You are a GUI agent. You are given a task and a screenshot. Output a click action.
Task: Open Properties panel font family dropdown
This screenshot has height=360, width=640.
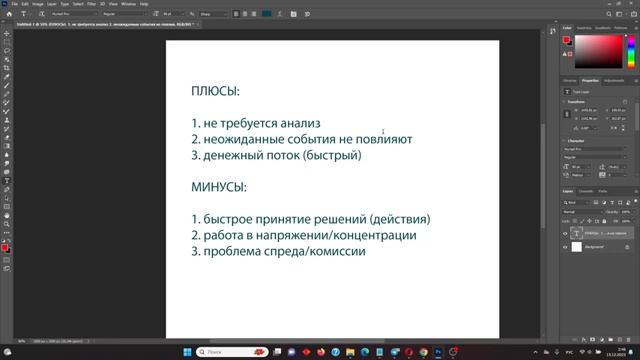pos(595,149)
